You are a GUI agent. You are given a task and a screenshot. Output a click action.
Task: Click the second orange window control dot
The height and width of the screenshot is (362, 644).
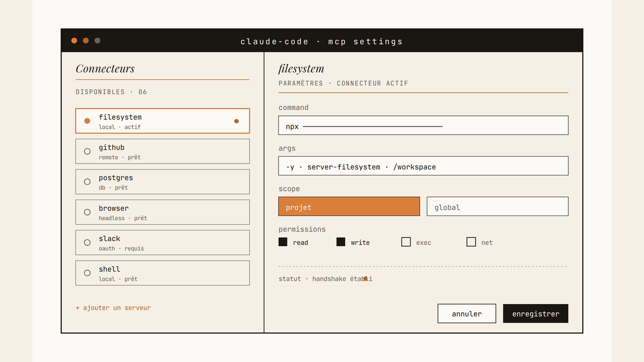pos(86,41)
